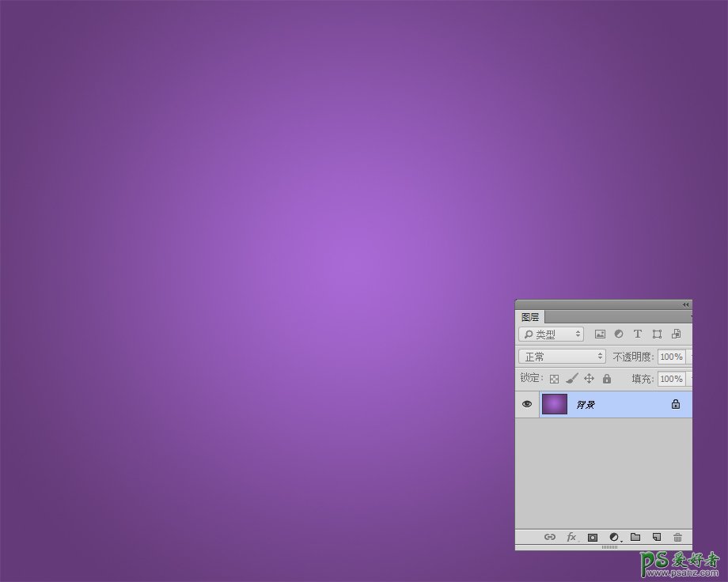The height and width of the screenshot is (582, 728).
Task: Click the 背景 layer name
Action: coord(586,405)
